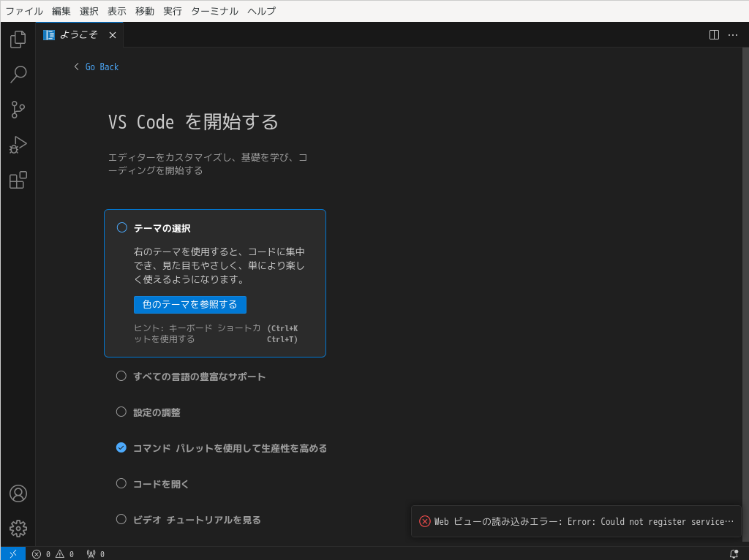Open the Run and Debug view icon
The height and width of the screenshot is (560, 749).
pos(18,145)
